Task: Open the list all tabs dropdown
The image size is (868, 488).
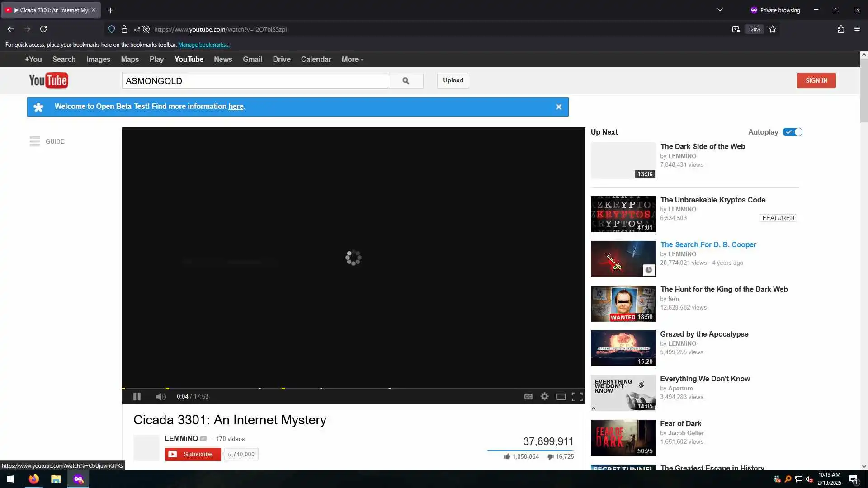Action: tap(720, 10)
